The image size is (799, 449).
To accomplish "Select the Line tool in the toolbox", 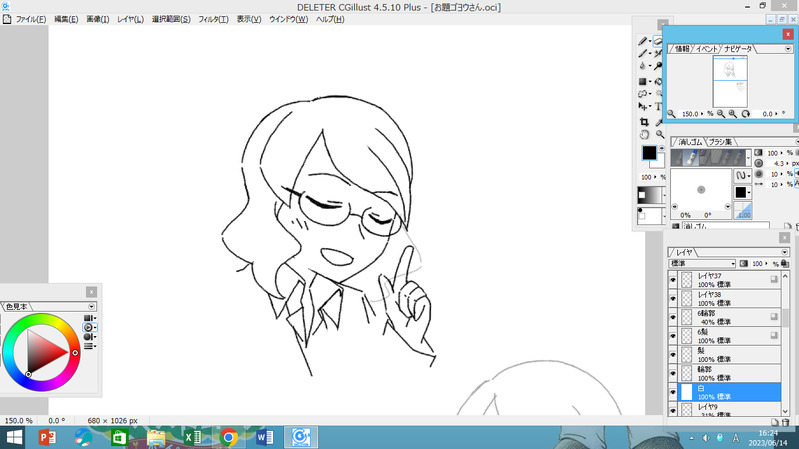I will [x=643, y=54].
